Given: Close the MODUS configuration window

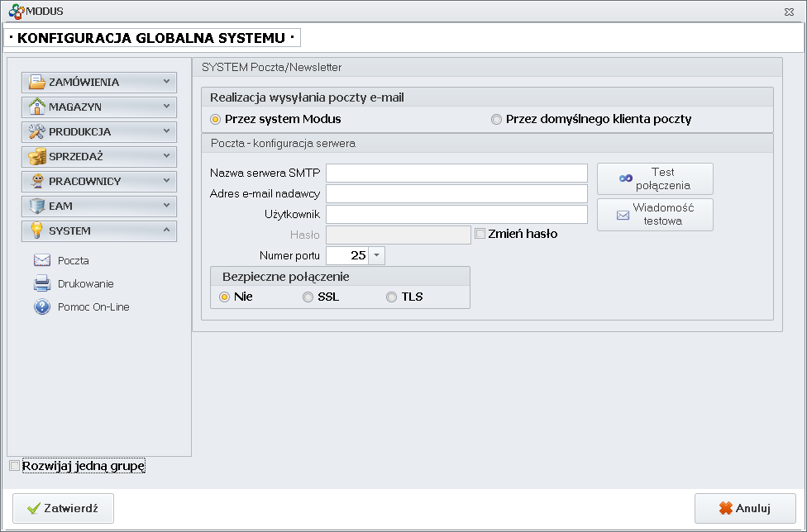Looking at the screenshot, I should (789, 12).
